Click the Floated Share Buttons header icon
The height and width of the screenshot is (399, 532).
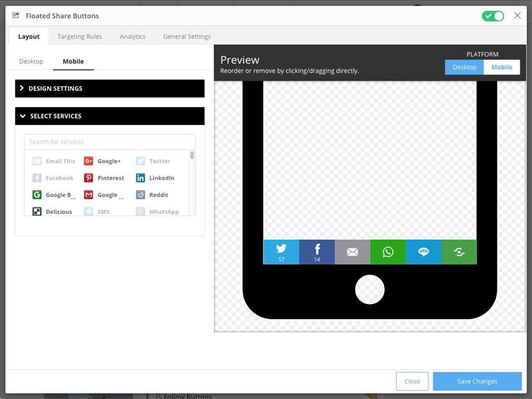coord(16,15)
